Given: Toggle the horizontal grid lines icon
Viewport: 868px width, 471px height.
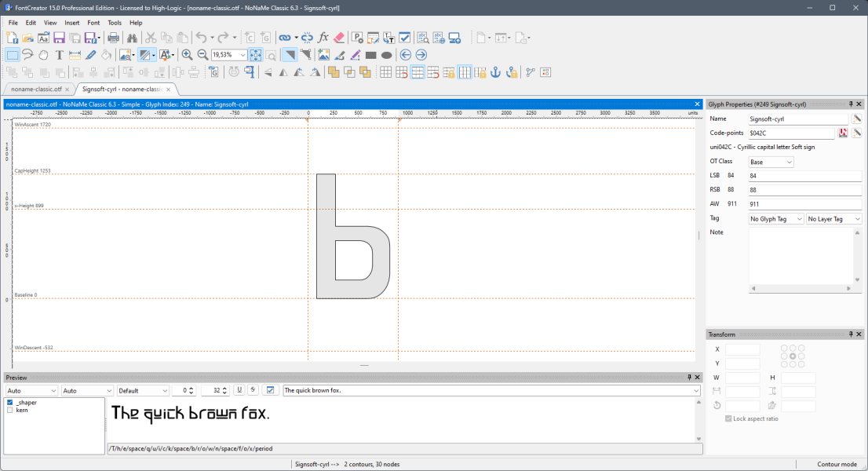Looking at the screenshot, I should 418,72.
